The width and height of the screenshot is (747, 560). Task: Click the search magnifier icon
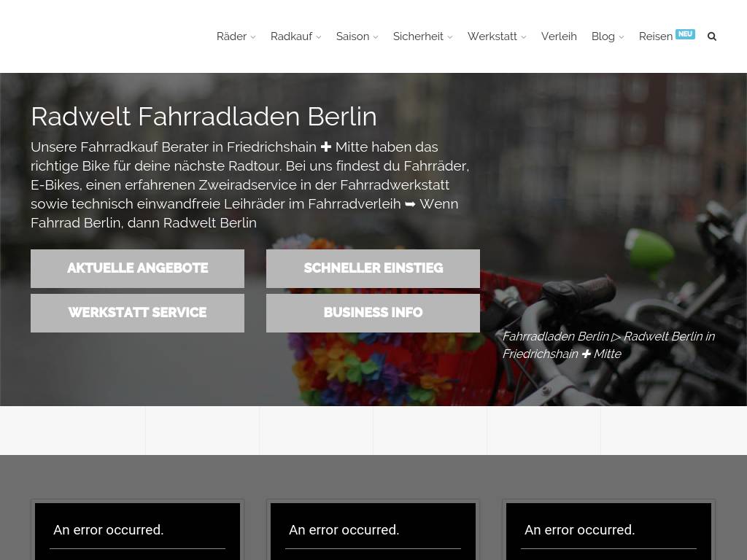712,36
